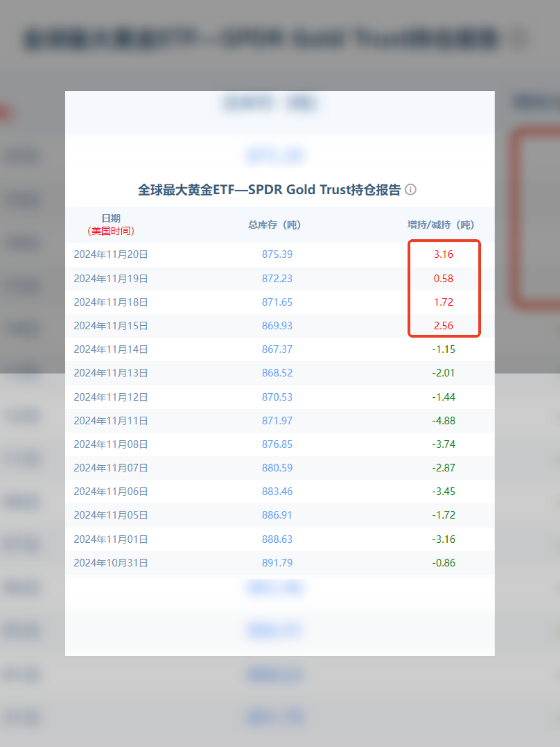This screenshot has height=747, width=560.
Task: Click the change value 1.72 for November 18
Action: [x=444, y=302]
